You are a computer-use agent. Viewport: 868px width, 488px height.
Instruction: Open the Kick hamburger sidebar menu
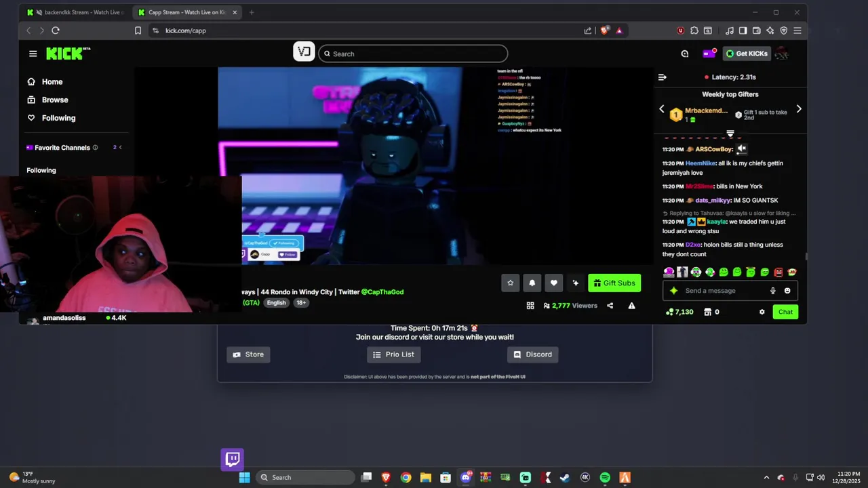pos(33,54)
